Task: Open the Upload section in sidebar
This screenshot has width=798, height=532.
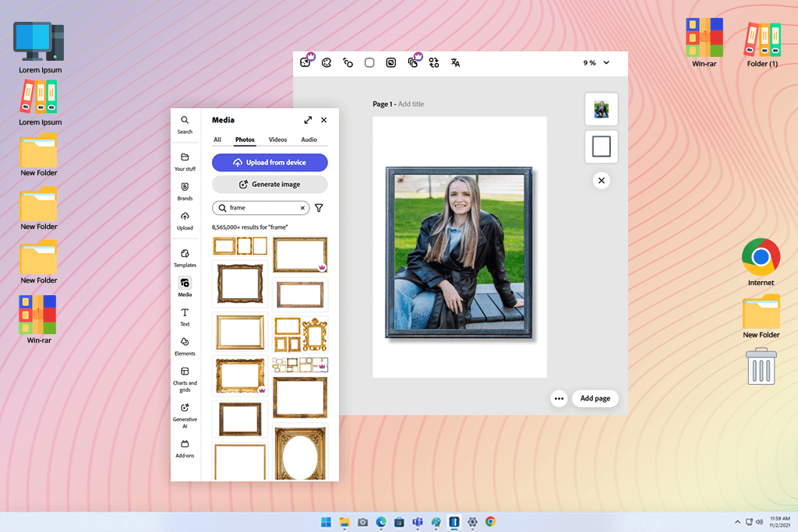Action: [185, 220]
